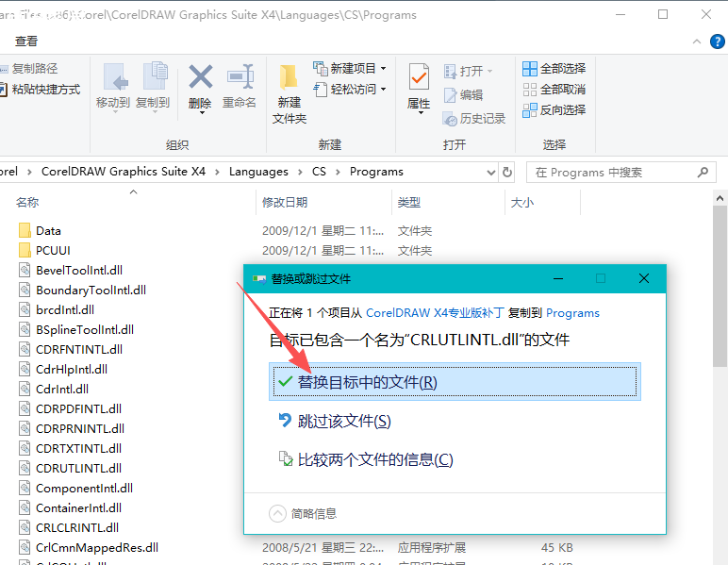Choose Replace the file in destination (替换目标中的文件)
The image size is (728, 565).
tap(455, 382)
